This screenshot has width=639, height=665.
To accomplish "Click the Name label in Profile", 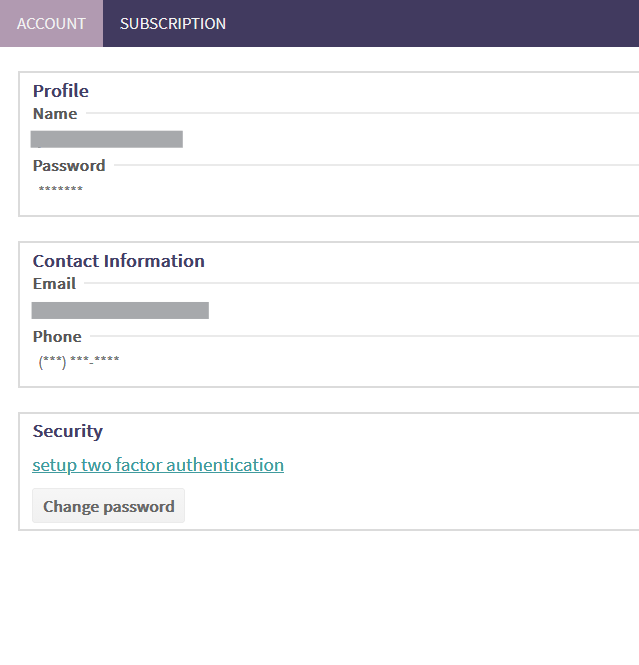I will click(55, 114).
